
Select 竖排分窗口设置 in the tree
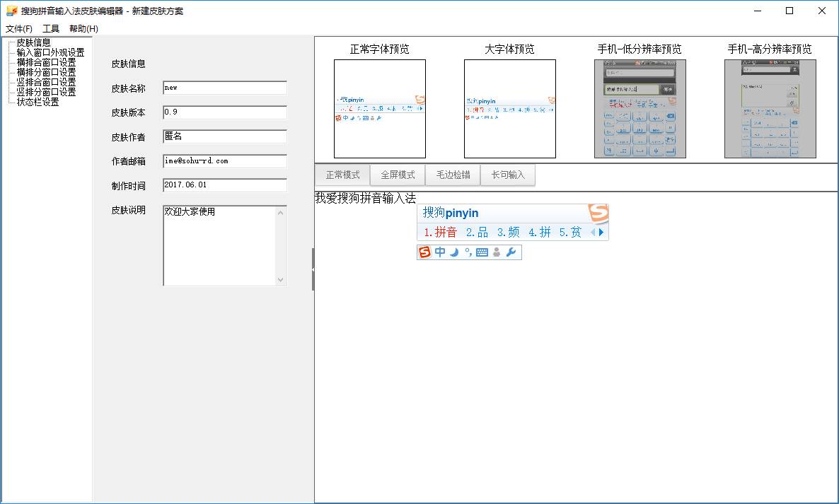(x=46, y=92)
